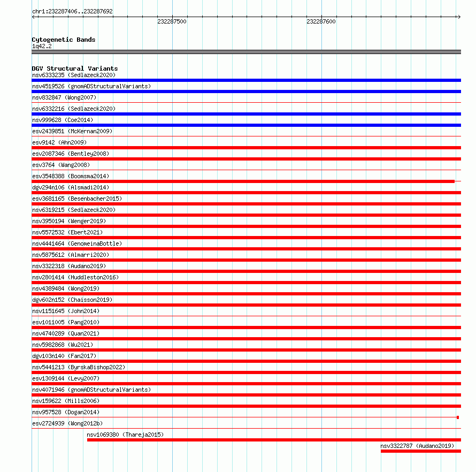Select nsv2801414 (Huddleston2016) label
The height and width of the screenshot is (472, 476).
pyautogui.click(x=75, y=277)
